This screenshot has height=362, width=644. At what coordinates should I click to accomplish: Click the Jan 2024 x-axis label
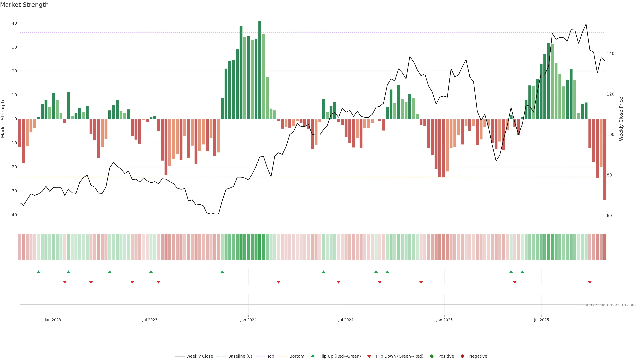(x=248, y=320)
